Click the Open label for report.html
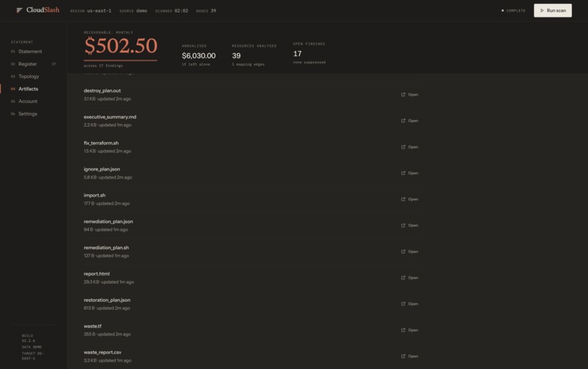 [x=413, y=278]
